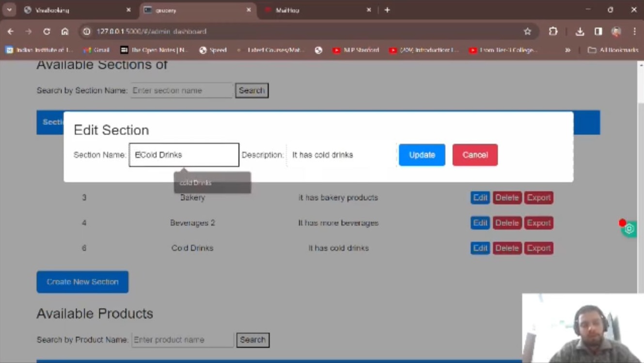Viewport: 644px width, 363px height.
Task: Expand the tab search dropdown
Action: [9, 10]
